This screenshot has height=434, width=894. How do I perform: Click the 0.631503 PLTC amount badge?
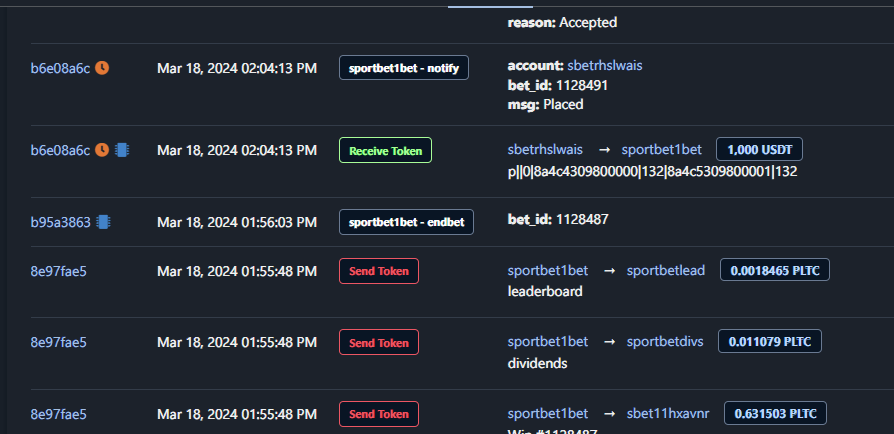(x=773, y=413)
